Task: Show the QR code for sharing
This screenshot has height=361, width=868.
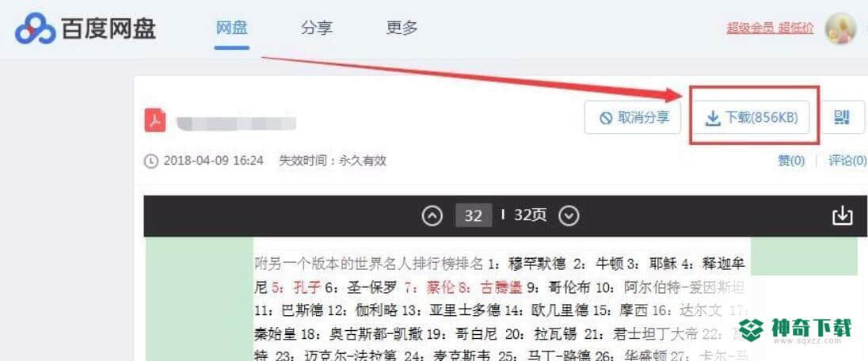Action: coord(842,117)
